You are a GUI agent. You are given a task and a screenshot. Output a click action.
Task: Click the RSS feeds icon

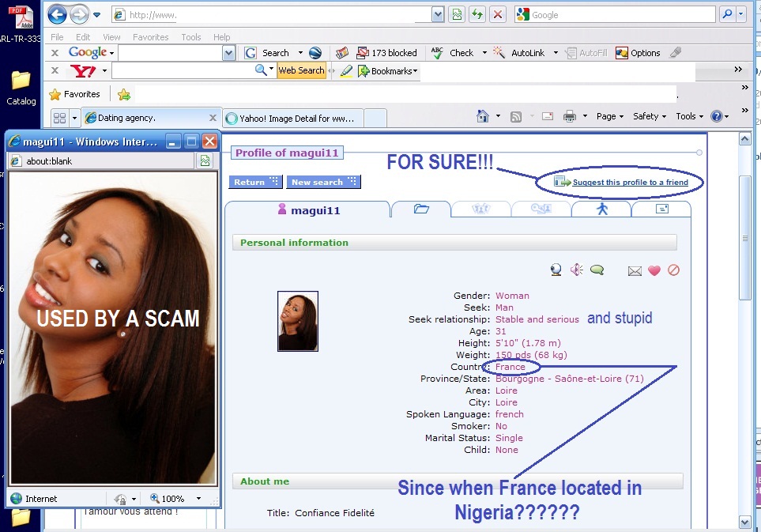pos(516,116)
